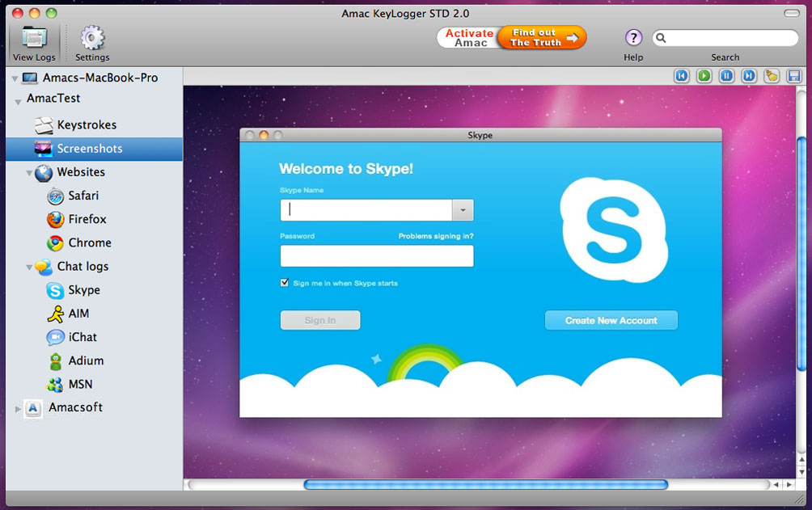
Task: Click the Skype Sign In button
Action: click(320, 320)
